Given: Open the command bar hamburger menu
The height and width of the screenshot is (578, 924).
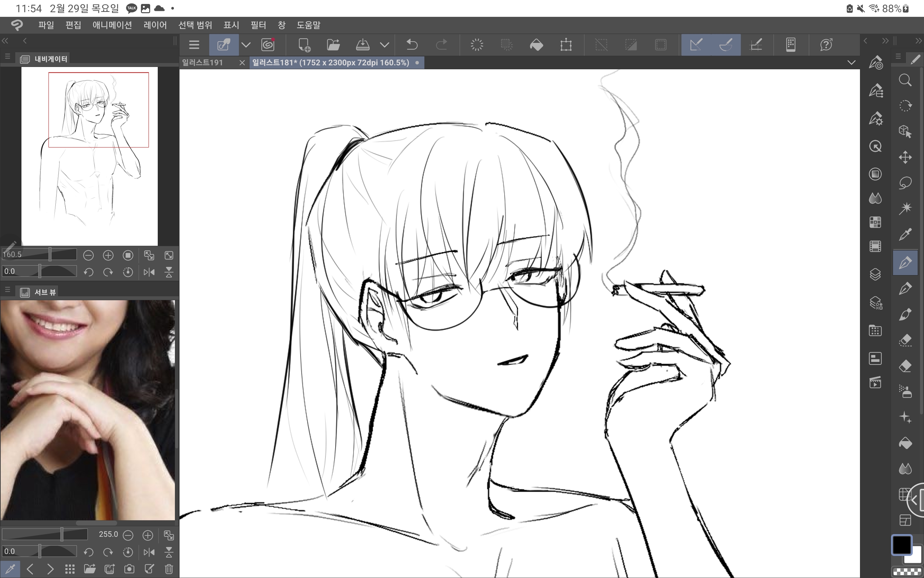Looking at the screenshot, I should click(194, 45).
